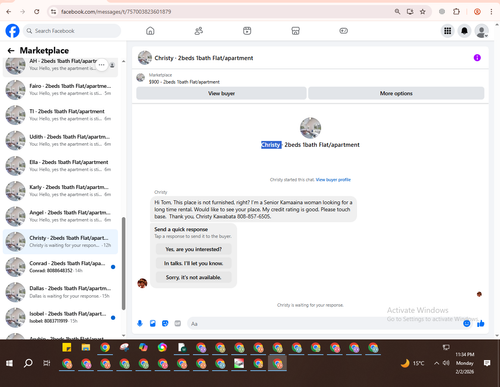Image resolution: width=500 pixels, height=387 pixels.
Task: Send quick response 'Sorry, it's not available.'
Action: pos(194,277)
